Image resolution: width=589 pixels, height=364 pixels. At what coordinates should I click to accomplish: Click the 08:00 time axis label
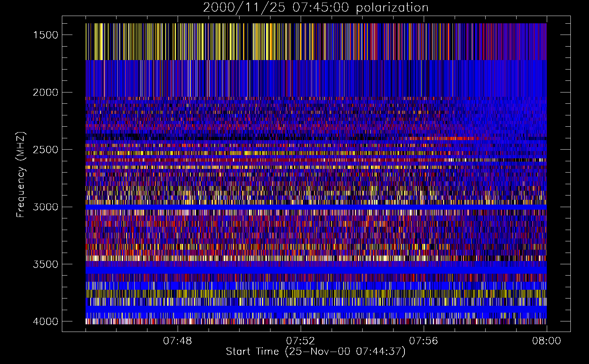point(547,341)
